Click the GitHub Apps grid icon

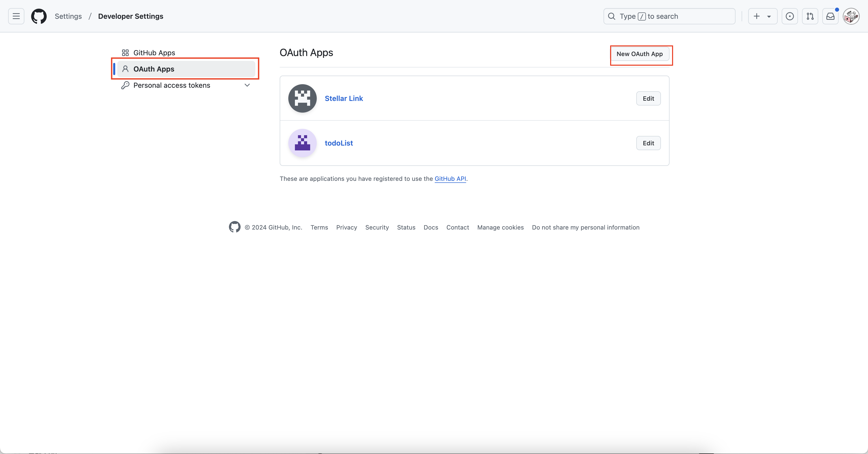pyautogui.click(x=125, y=53)
